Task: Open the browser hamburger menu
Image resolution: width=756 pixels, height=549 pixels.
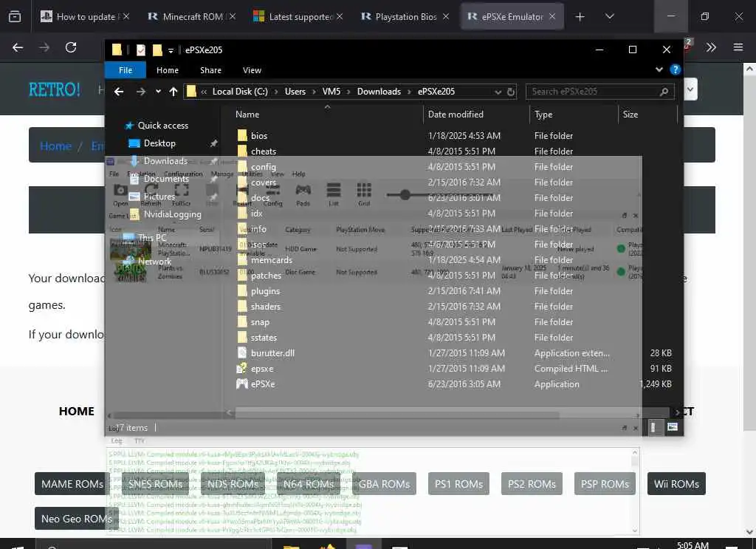Action: click(x=738, y=47)
